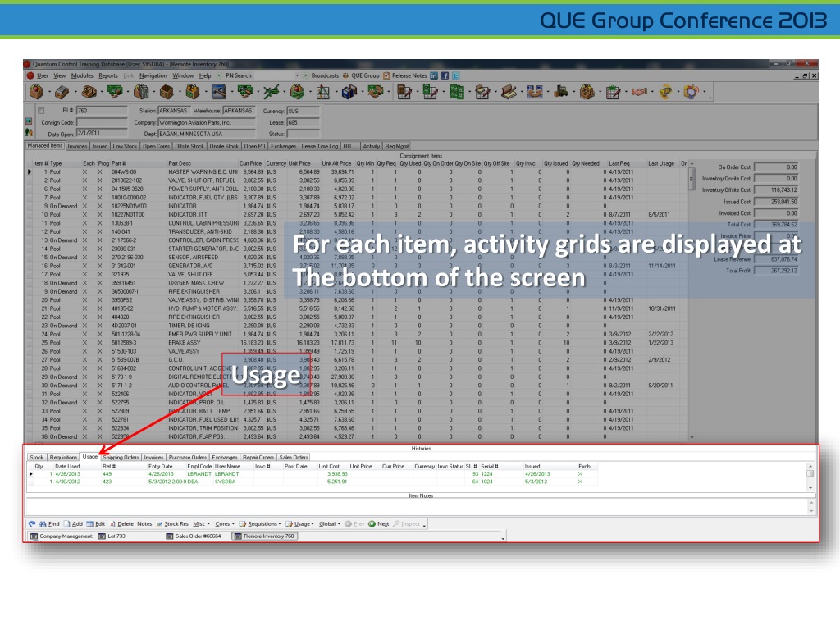Click the blue landscape picture icon in toolbar
840x630 pixels.
[x=218, y=92]
